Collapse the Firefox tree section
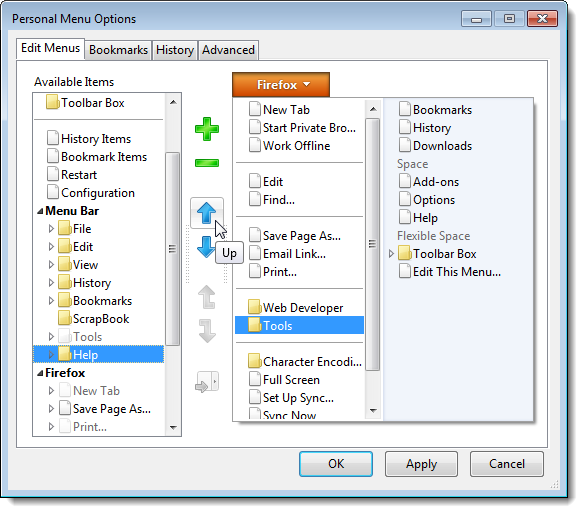The image size is (583, 513). pyautogui.click(x=40, y=373)
